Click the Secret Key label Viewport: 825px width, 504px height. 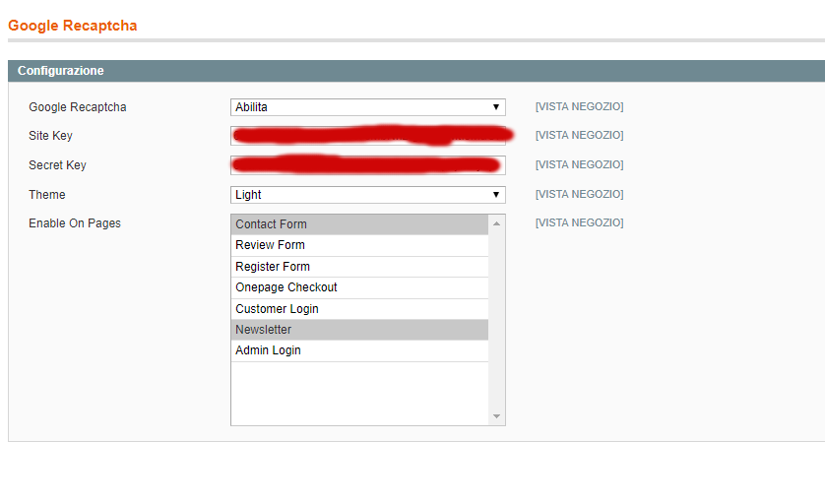point(57,165)
